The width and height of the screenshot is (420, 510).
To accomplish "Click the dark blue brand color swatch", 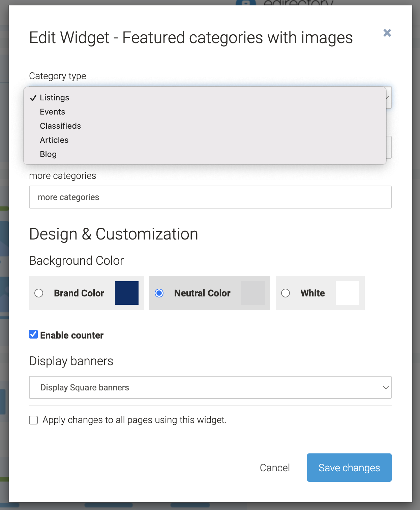I will 126,293.
